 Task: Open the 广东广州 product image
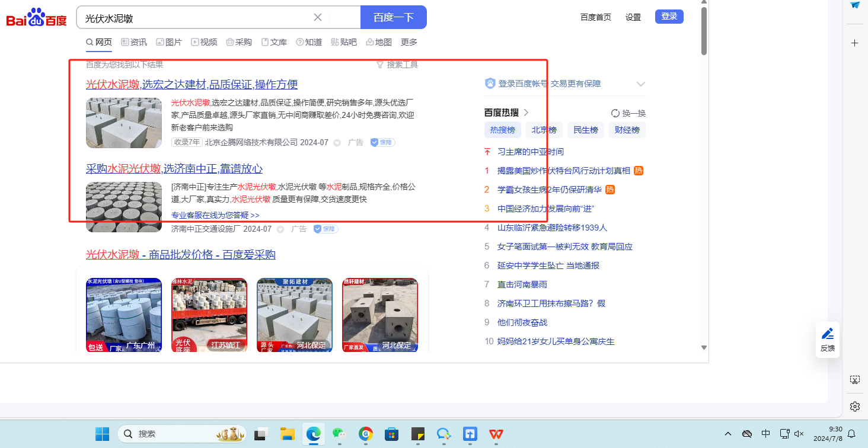[124, 315]
